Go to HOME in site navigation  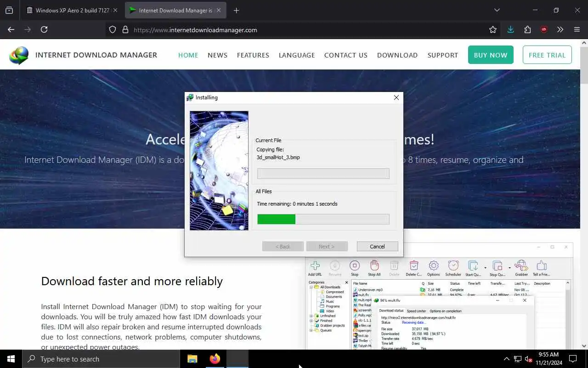[x=188, y=55]
